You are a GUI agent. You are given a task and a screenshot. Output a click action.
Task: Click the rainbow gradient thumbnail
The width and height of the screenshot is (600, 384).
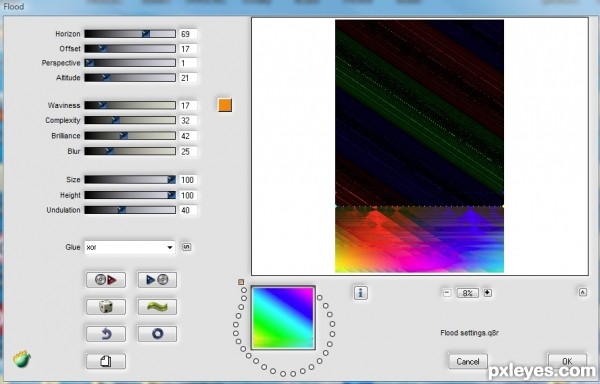(x=283, y=318)
